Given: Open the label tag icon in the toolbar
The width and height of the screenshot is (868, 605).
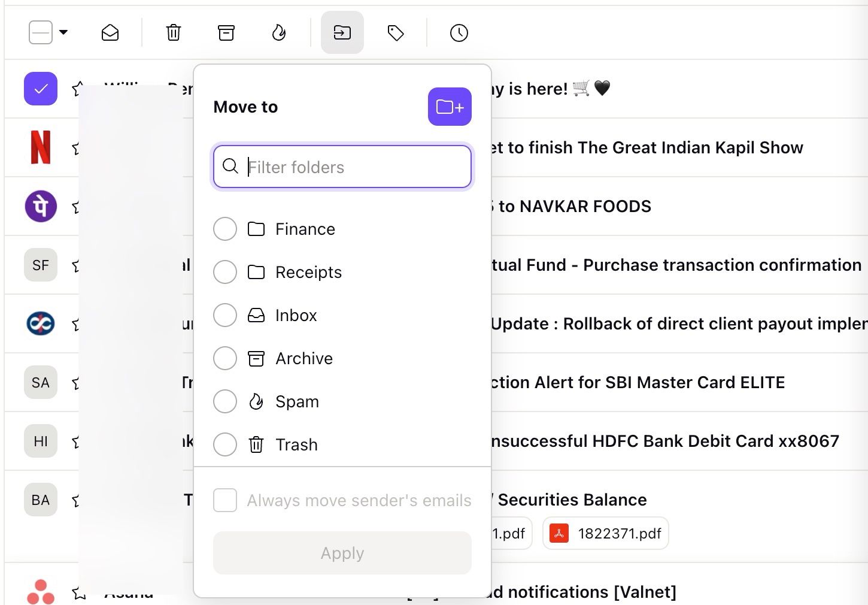Looking at the screenshot, I should click(x=396, y=32).
